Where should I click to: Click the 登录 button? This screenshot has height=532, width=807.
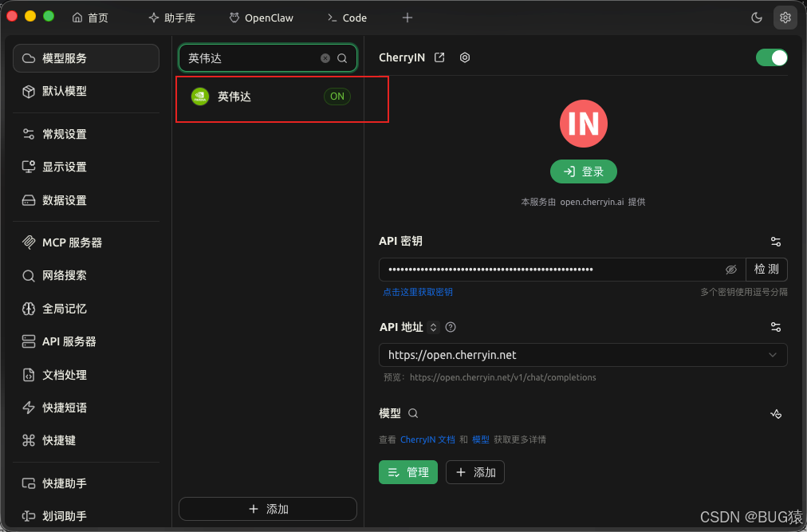(583, 171)
